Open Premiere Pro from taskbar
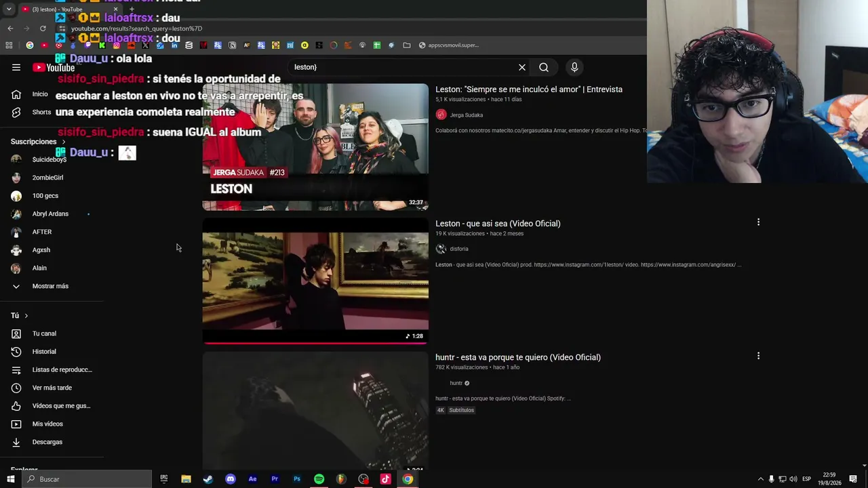 point(275,479)
